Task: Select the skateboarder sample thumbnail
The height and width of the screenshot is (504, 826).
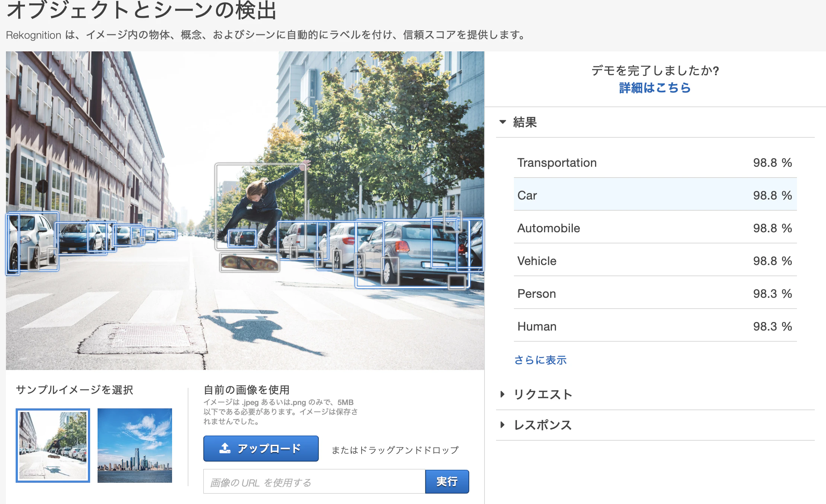Action: [53, 446]
